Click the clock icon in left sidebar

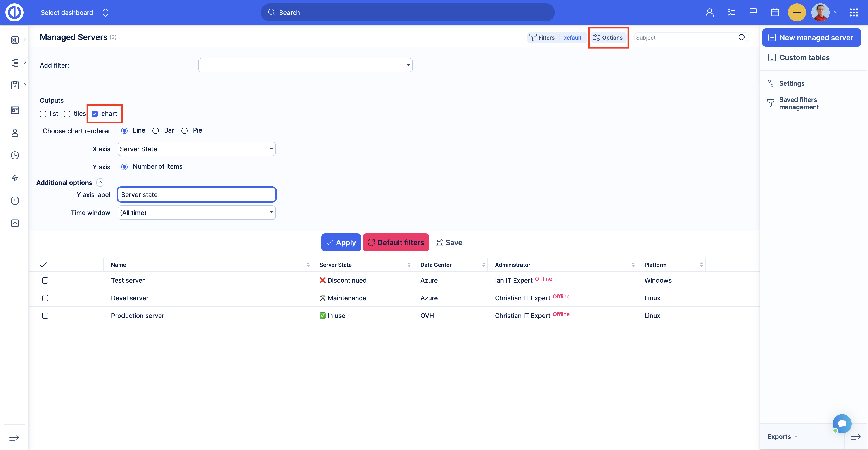click(15, 155)
